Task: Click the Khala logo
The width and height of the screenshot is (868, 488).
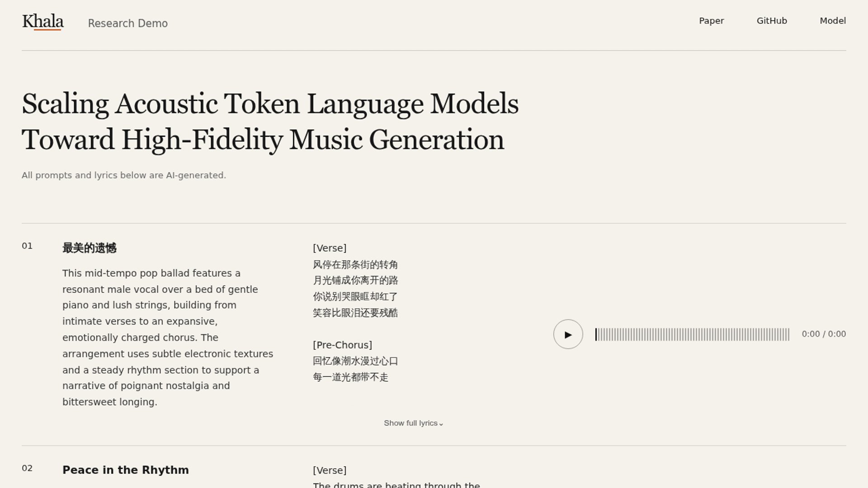Action: [x=42, y=22]
